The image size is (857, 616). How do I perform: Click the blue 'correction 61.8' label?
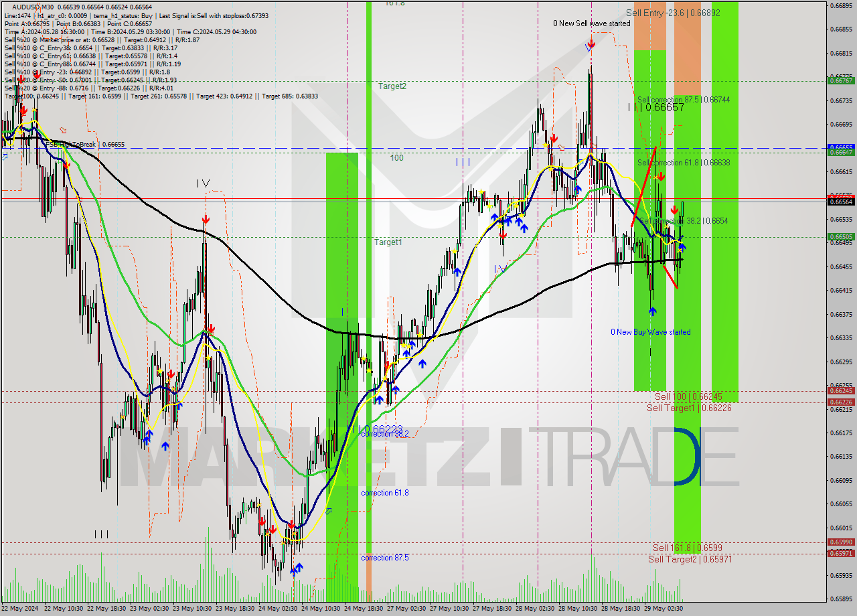(x=385, y=493)
